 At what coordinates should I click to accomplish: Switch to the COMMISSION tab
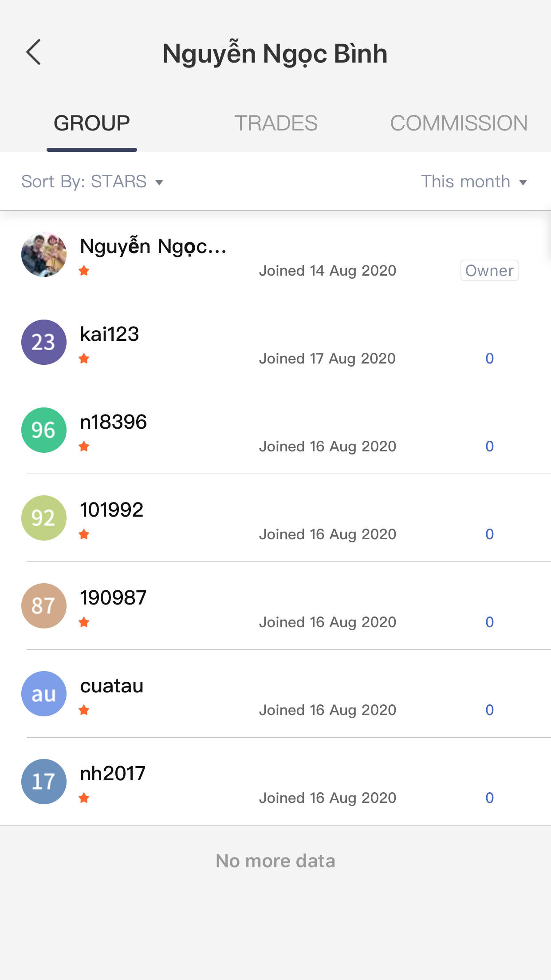pos(459,123)
